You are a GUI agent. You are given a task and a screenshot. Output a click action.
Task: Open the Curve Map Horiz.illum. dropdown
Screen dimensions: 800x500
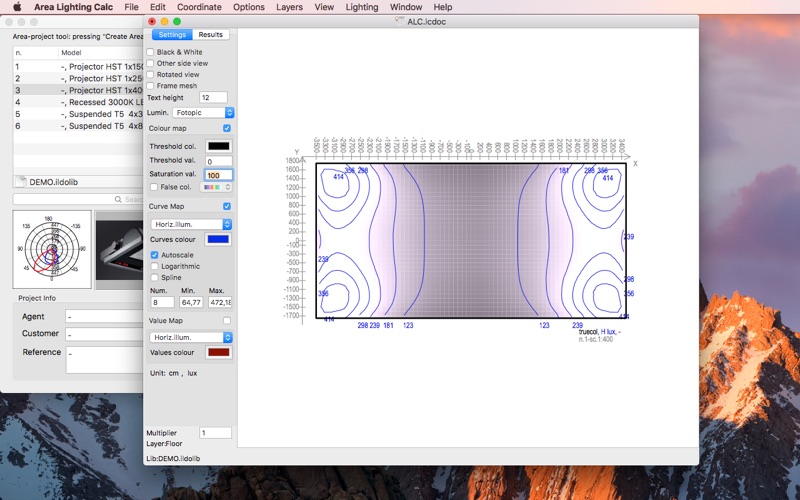[191, 225]
